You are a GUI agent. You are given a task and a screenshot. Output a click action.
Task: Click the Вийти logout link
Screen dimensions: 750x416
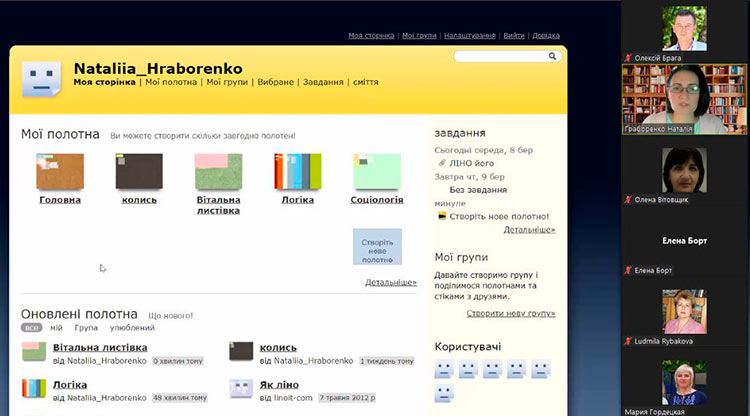pyautogui.click(x=514, y=35)
